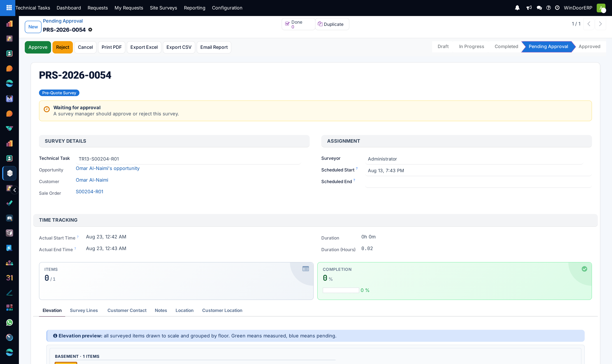Click Export CSV
The width and height of the screenshot is (612, 364).
click(179, 47)
